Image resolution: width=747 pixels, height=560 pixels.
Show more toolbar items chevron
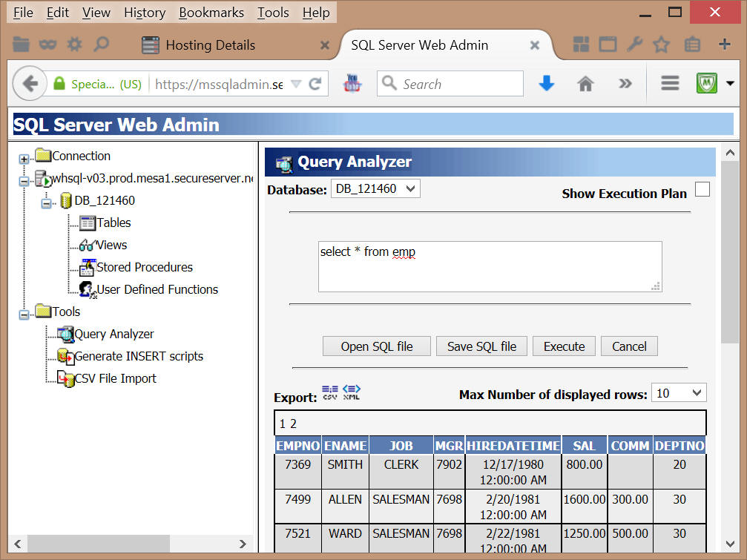pos(625,84)
